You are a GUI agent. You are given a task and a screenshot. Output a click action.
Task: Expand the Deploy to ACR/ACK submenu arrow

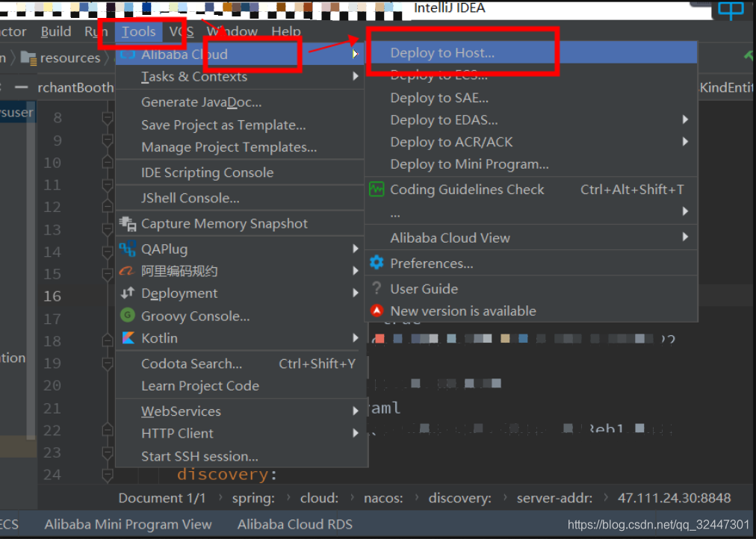[685, 142]
